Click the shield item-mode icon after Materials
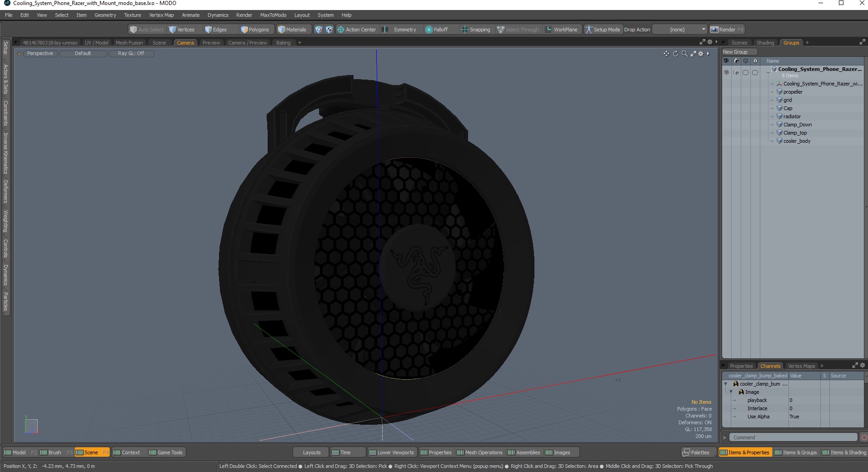 [319, 30]
